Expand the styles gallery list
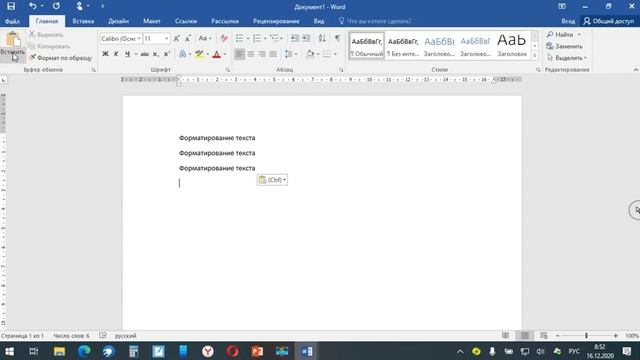640x360 pixels. [x=535, y=55]
